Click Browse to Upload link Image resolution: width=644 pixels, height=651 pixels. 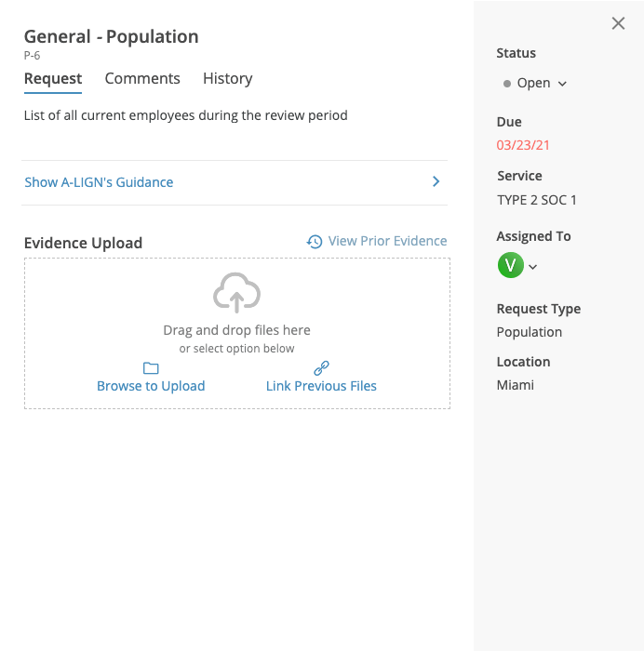pos(151,386)
